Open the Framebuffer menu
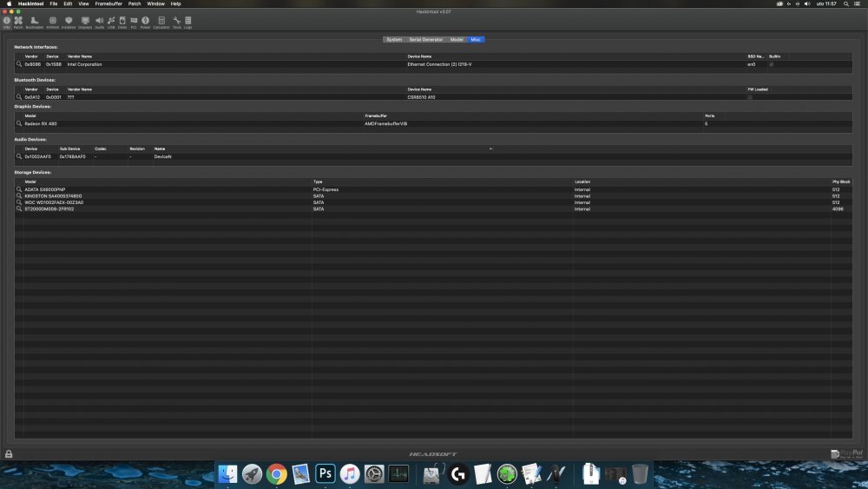Screen dimensions: 868x489 pos(108,3)
